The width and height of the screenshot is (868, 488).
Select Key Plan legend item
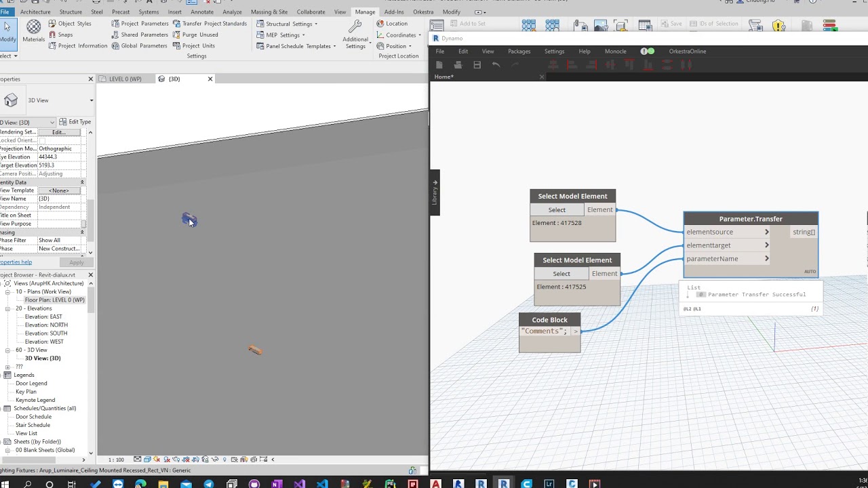tap(26, 392)
